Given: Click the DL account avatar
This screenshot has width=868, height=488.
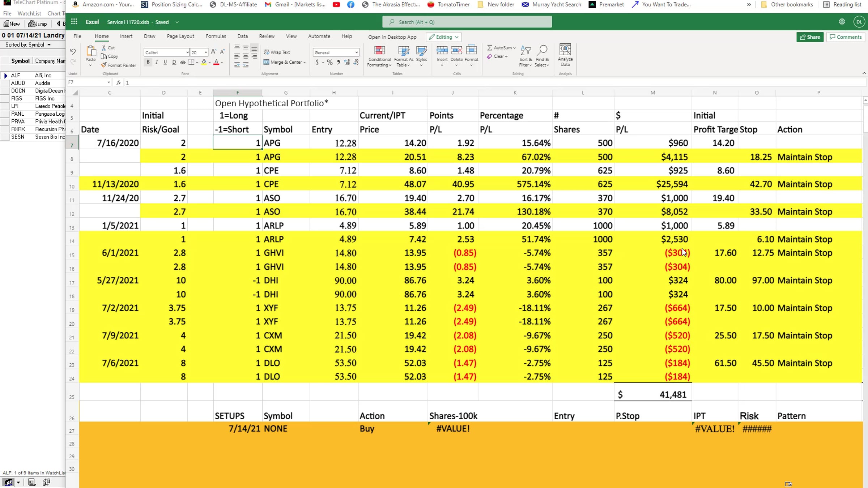Looking at the screenshot, I should 859,22.
